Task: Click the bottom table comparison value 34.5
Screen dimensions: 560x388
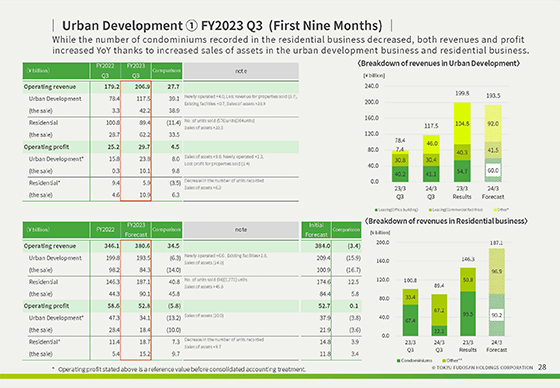Action: coord(173,246)
